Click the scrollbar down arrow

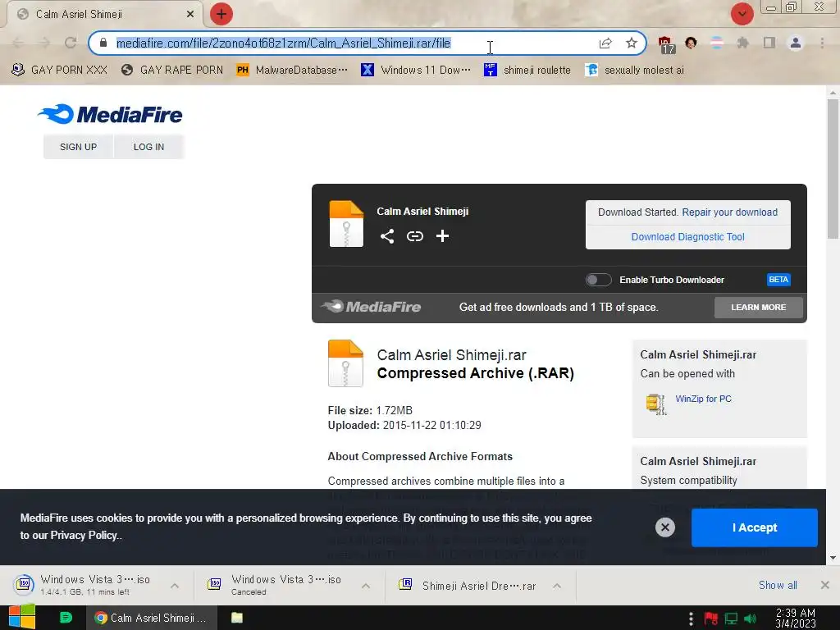(833, 558)
